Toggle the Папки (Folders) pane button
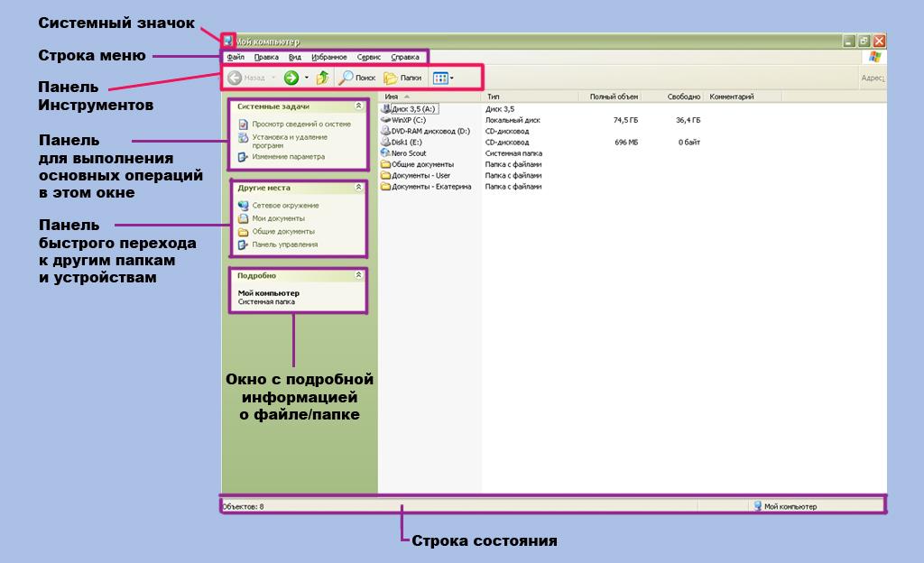Viewport: 924px width, 563px height. (x=402, y=78)
